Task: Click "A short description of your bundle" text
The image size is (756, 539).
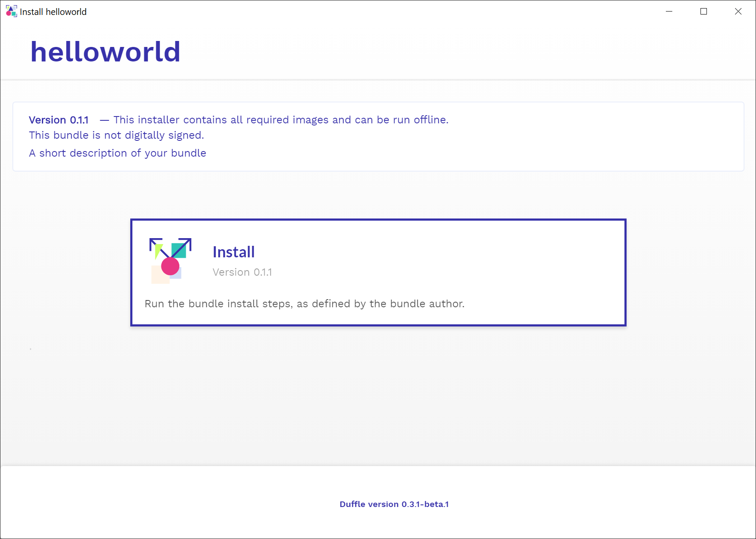Action: [117, 153]
